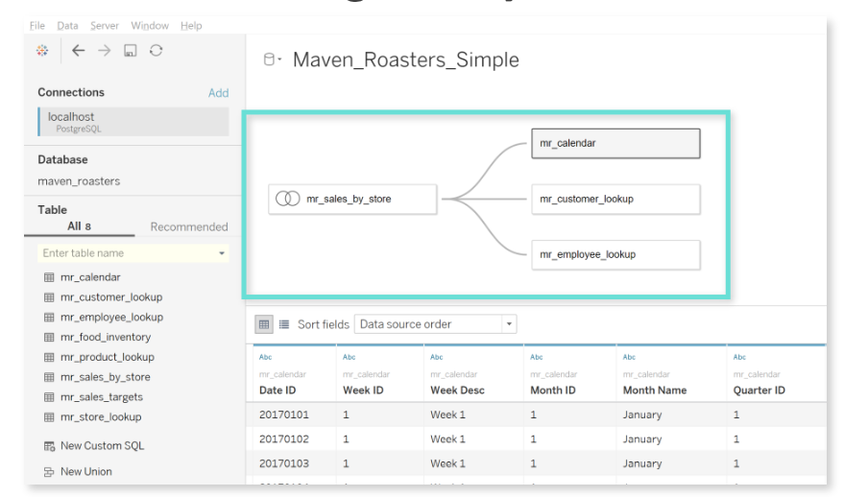Screen dimensions: 868x497
Task: Click the table icon beside mr_sales_by_store in list
Action: [x=49, y=377]
